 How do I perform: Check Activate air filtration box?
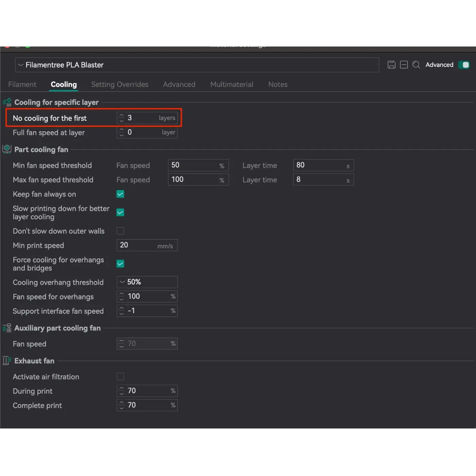[x=120, y=376]
